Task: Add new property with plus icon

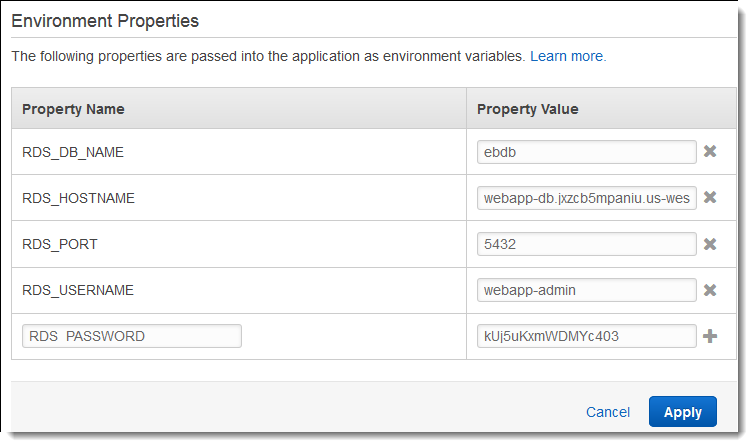Action: (710, 336)
